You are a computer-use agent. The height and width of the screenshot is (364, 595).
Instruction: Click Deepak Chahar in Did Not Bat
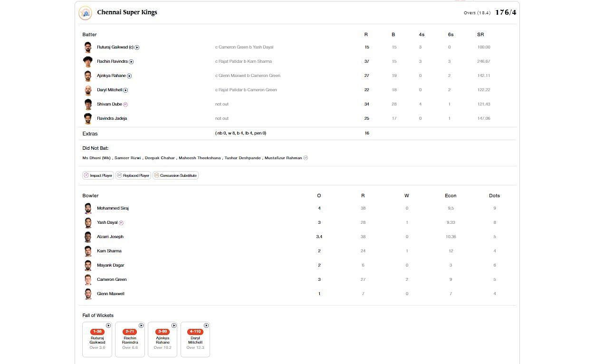[x=160, y=158]
